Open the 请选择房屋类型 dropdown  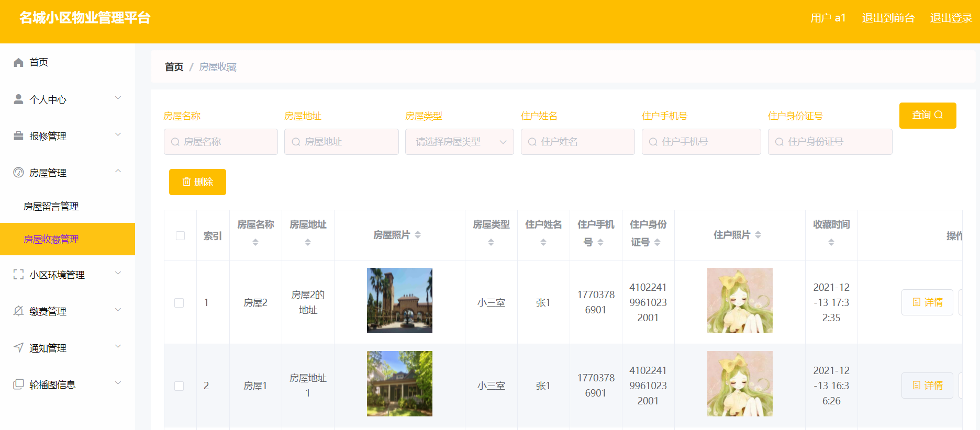460,142
